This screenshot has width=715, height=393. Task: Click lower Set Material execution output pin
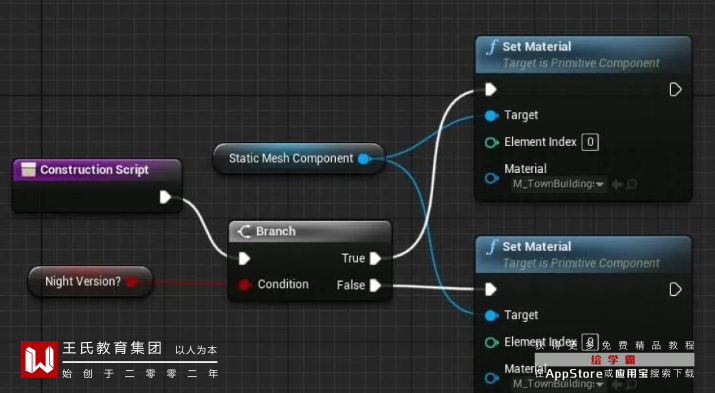[x=675, y=290]
